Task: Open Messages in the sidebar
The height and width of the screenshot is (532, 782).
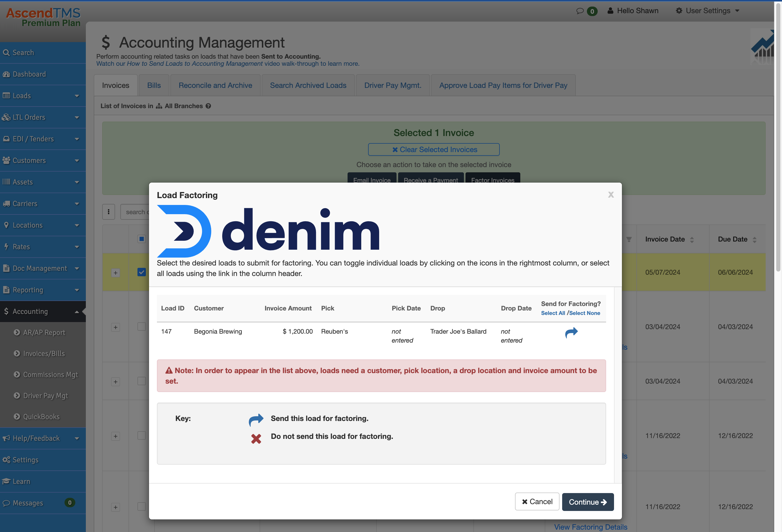Action: pos(43,503)
